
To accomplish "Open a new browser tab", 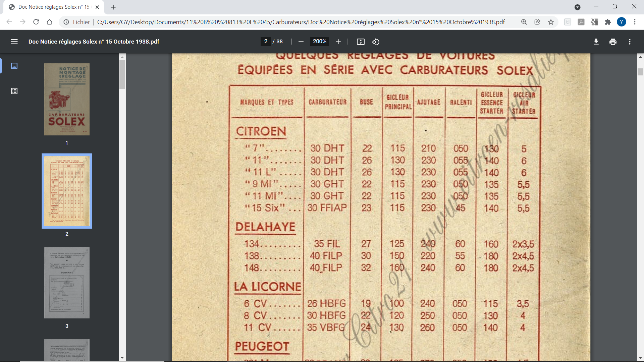I will click(x=113, y=7).
